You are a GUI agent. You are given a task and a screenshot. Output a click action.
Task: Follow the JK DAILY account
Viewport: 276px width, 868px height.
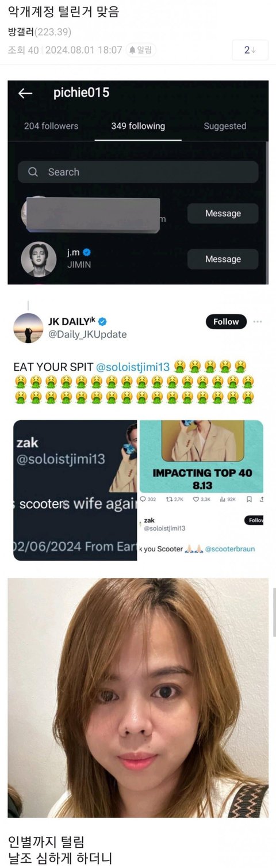226,322
